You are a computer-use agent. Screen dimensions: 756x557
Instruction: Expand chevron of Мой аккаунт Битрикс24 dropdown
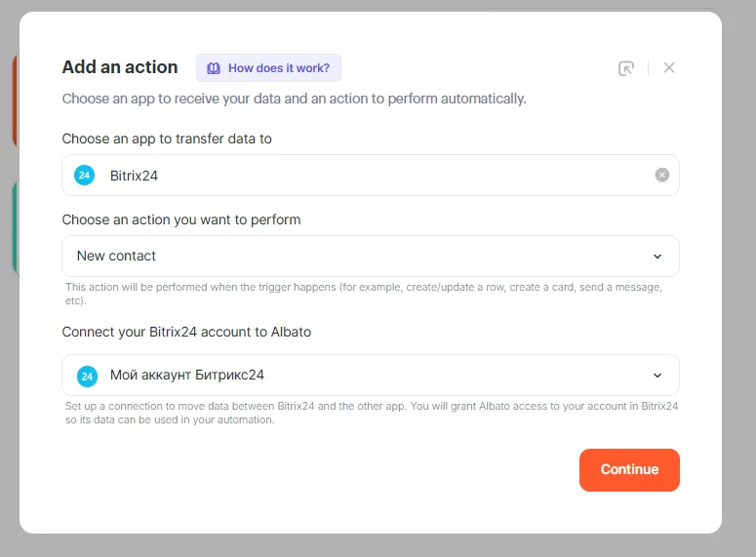pos(657,376)
